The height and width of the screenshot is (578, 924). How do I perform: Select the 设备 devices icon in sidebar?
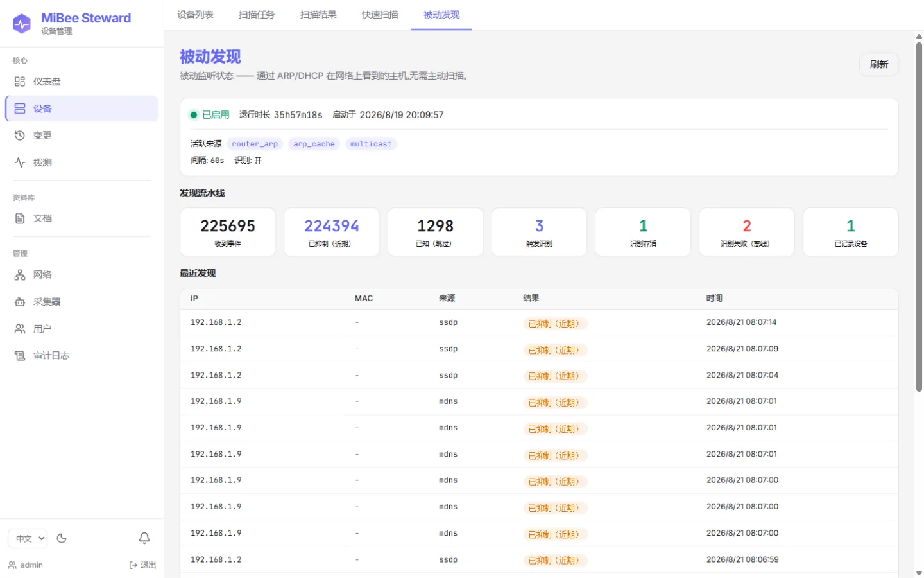click(20, 109)
